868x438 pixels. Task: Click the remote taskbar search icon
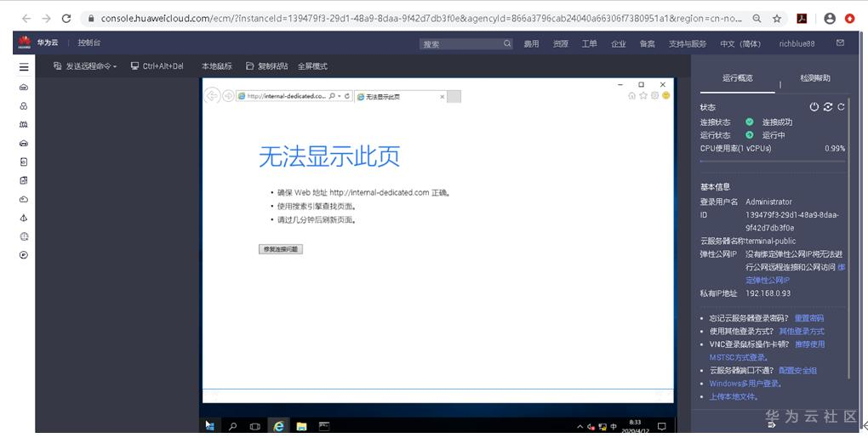pos(232,426)
